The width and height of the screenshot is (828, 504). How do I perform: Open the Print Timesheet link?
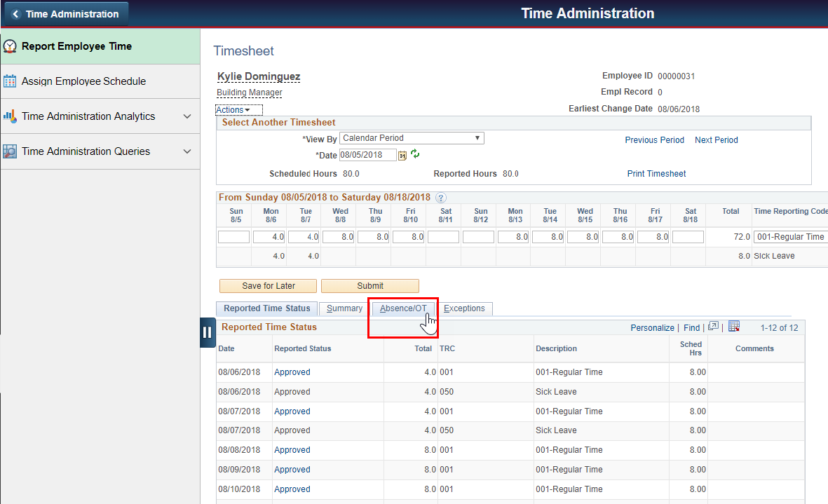[656, 173]
